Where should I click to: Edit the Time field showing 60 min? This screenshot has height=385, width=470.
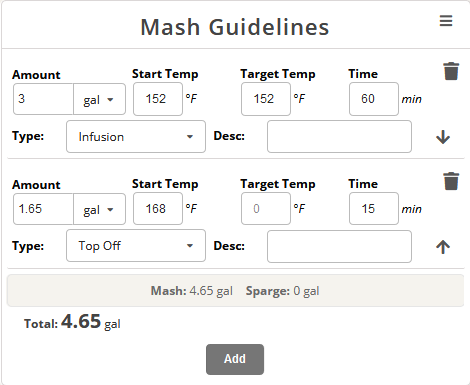coord(374,99)
